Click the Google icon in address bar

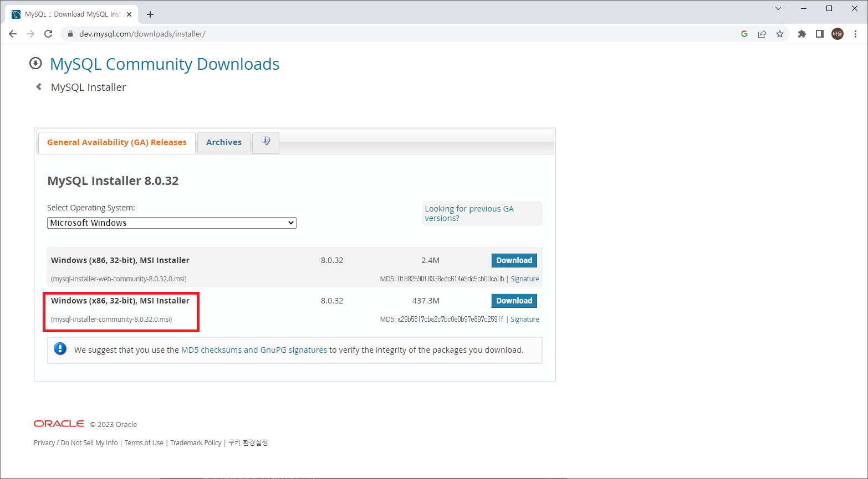[744, 34]
